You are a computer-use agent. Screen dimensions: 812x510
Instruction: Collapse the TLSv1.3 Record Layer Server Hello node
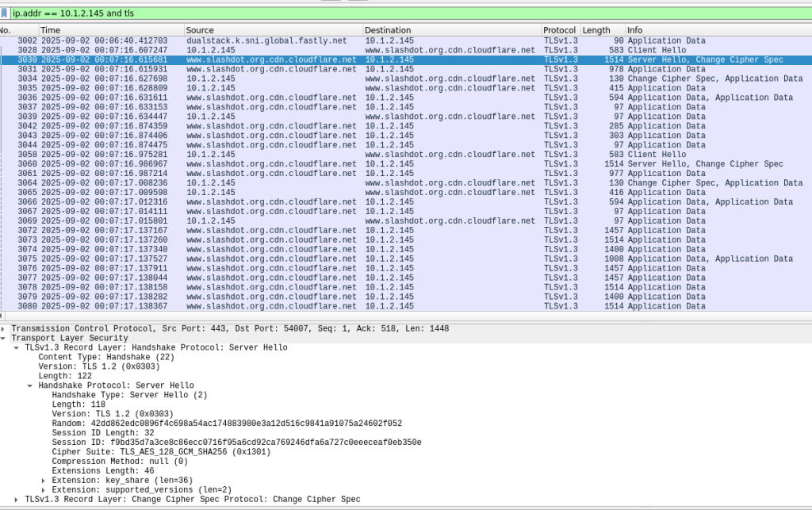16,347
